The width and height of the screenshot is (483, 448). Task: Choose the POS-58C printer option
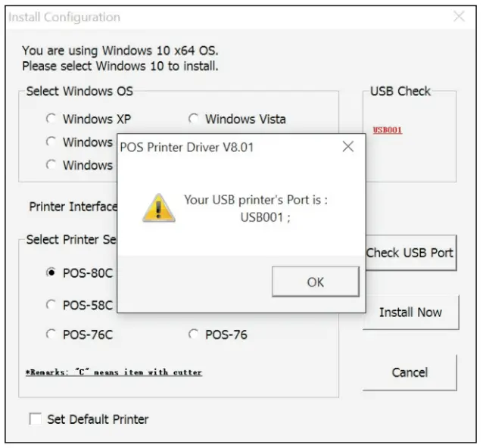point(51,305)
